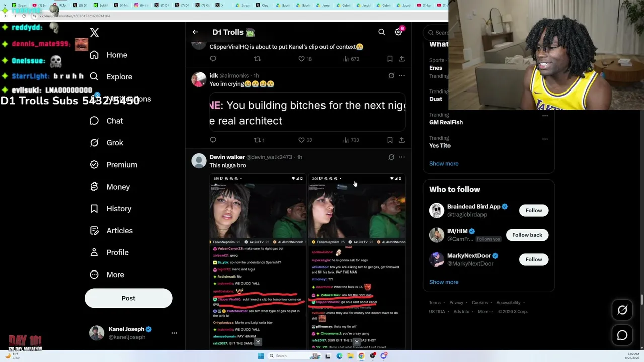
Task: Open Chat from the sidebar
Action: tap(106, 121)
